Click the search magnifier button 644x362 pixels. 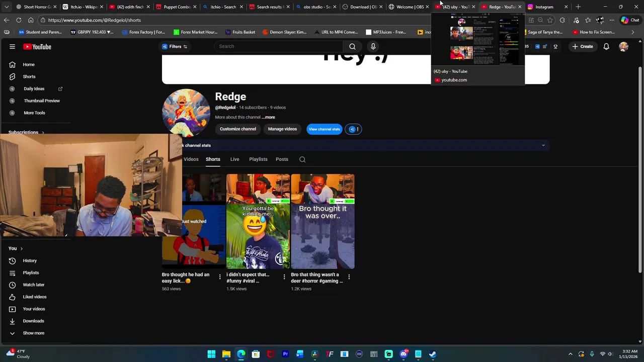[x=352, y=46]
